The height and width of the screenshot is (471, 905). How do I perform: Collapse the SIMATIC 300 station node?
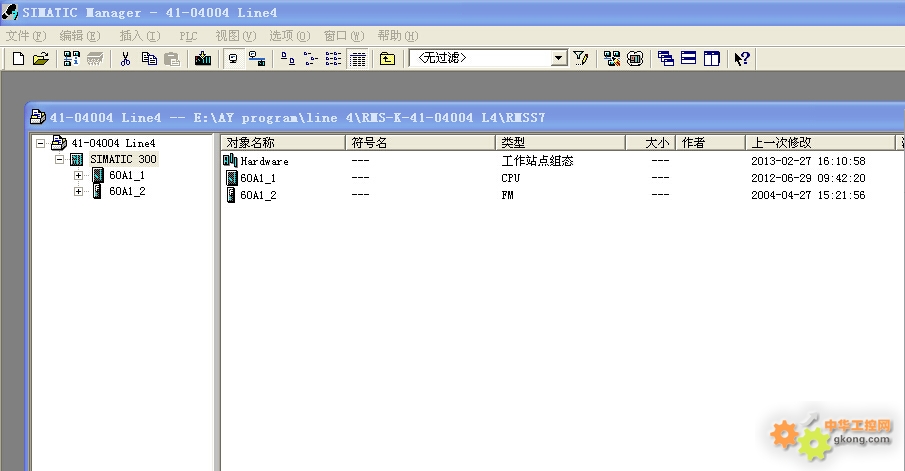[59, 159]
